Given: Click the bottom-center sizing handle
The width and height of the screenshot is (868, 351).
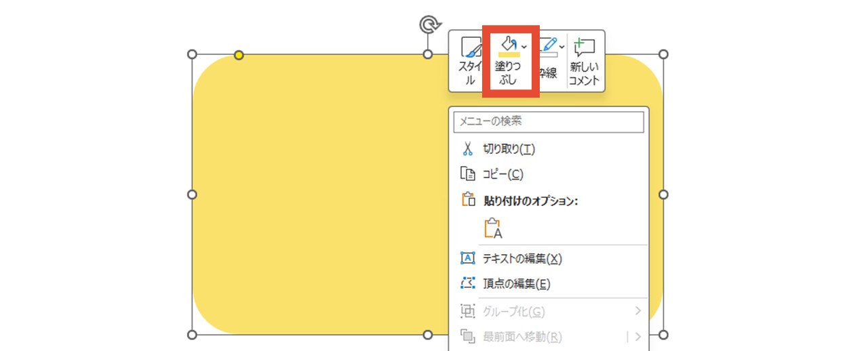Looking at the screenshot, I should tap(428, 335).
